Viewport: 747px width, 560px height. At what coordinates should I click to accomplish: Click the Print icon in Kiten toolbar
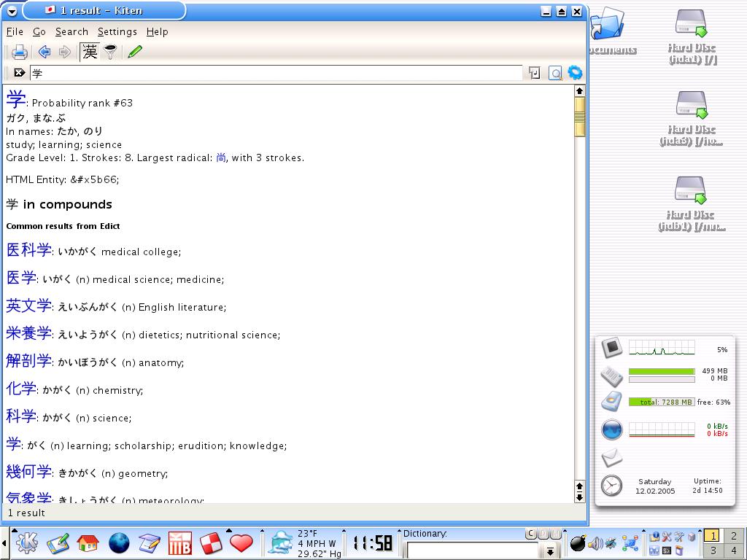point(20,52)
